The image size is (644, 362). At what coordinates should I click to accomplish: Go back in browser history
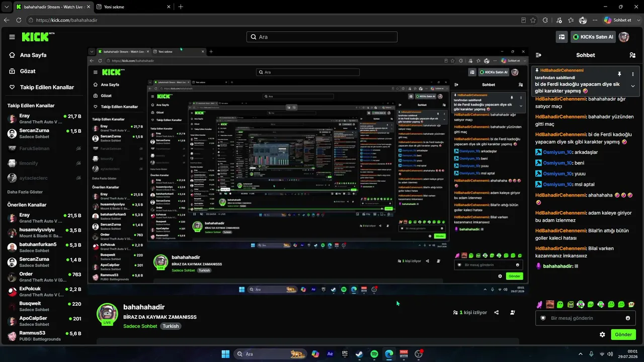[7, 20]
